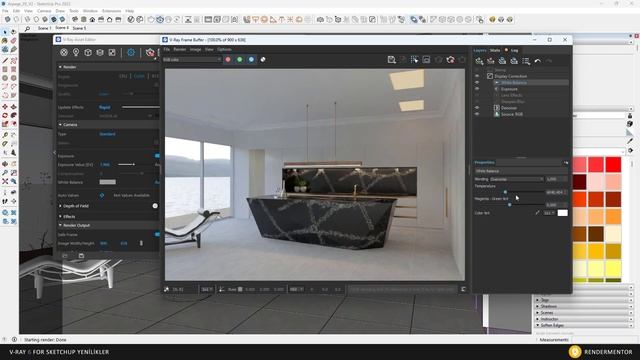This screenshot has height=360, width=640.
Task: Open the RGB color channel dropdown
Action: 192,60
